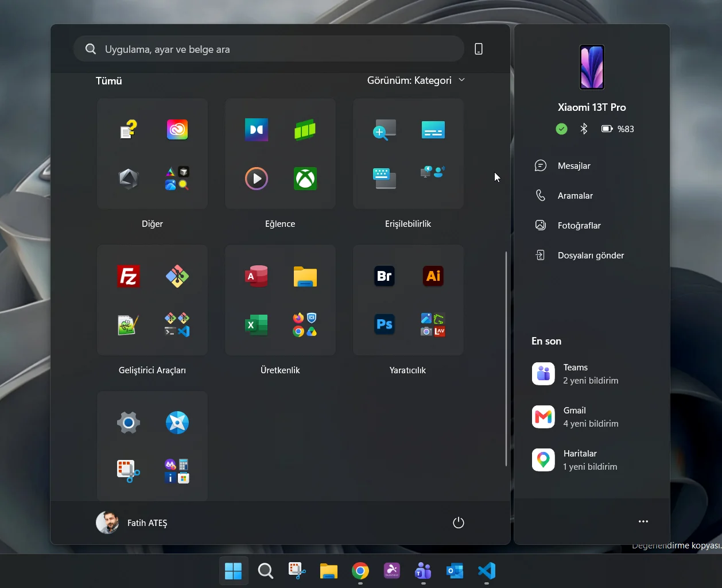Open File Explorer inside the Üretkenlik group
This screenshot has width=722, height=588.
coord(305,276)
